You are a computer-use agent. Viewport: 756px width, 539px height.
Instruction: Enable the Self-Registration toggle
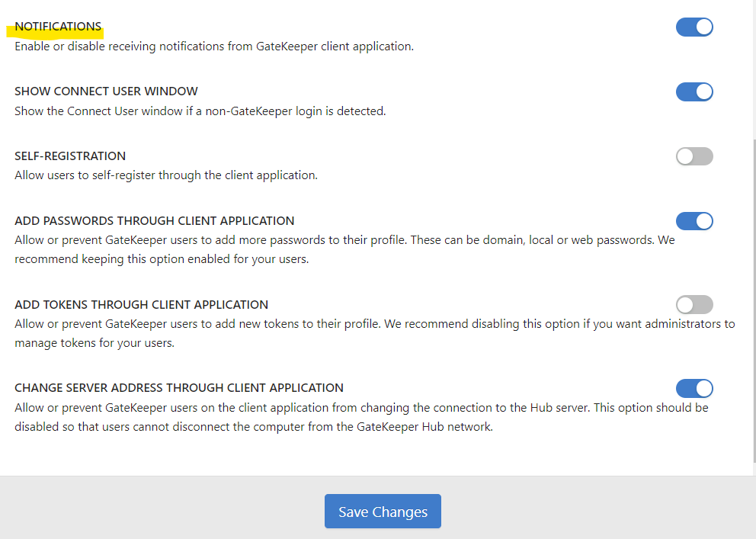(694, 156)
